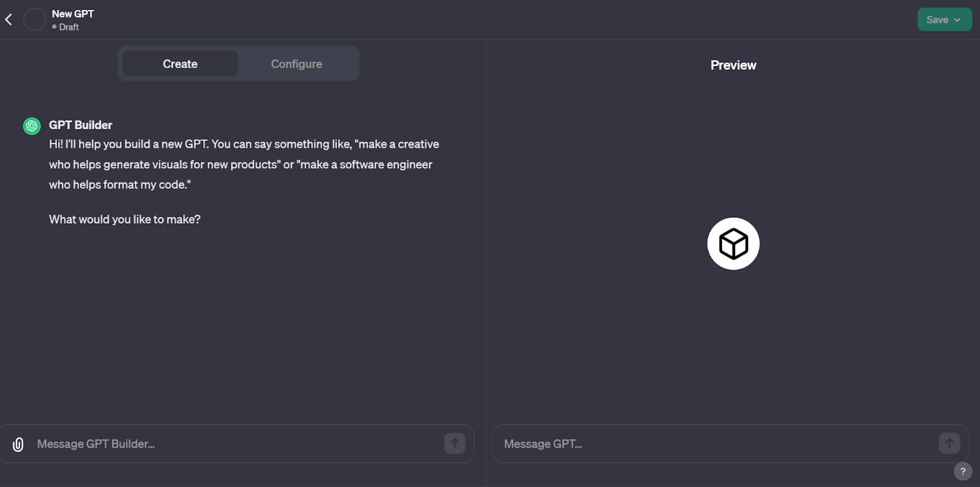980x487 pixels.
Task: Attach a file using the paperclip icon
Action: pyautogui.click(x=18, y=444)
